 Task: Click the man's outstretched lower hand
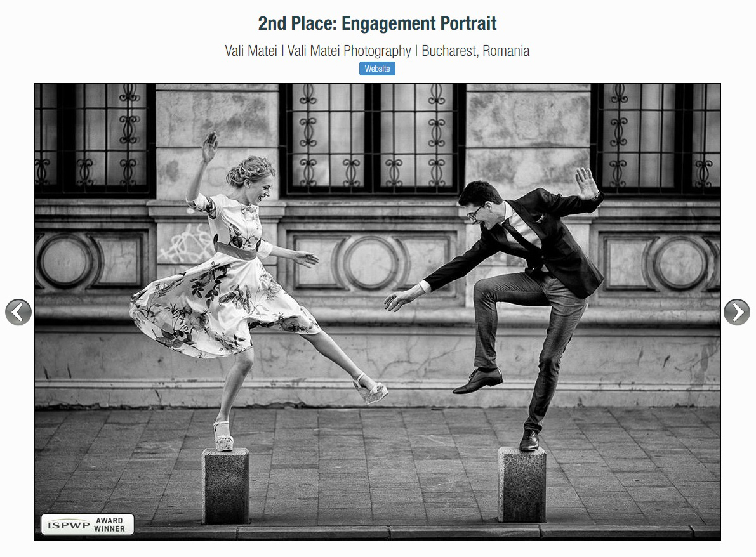tap(400, 299)
